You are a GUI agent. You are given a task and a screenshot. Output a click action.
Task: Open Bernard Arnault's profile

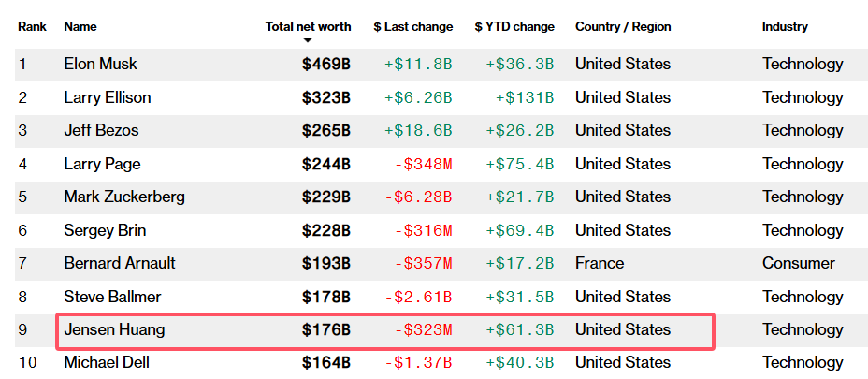[x=120, y=263]
